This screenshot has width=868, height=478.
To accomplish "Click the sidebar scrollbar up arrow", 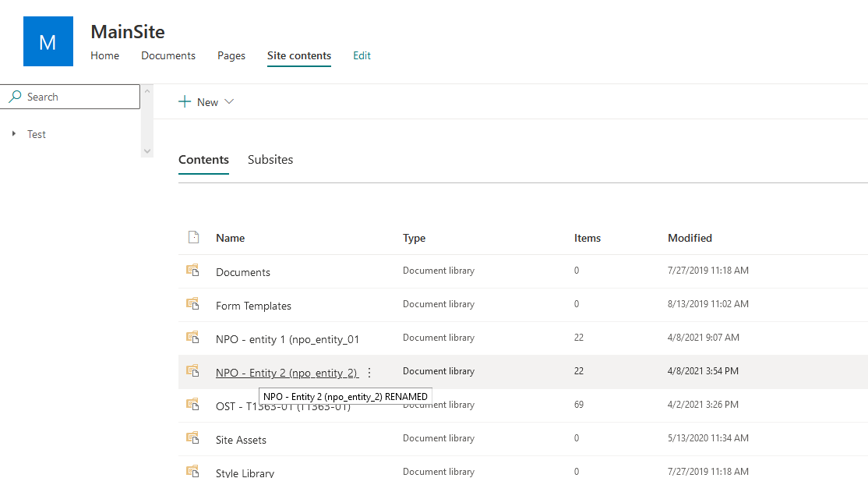I will click(146, 90).
